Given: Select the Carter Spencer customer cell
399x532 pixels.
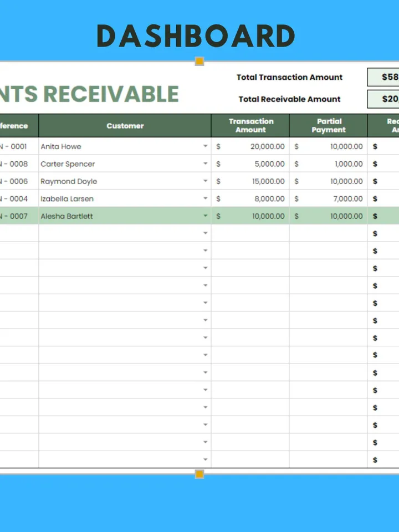Looking at the screenshot, I should (x=125, y=163).
